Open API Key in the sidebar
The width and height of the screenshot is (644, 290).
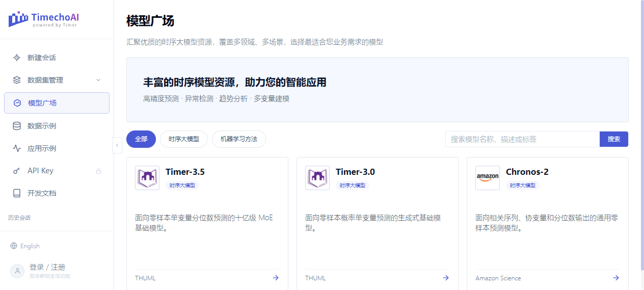pyautogui.click(x=57, y=171)
